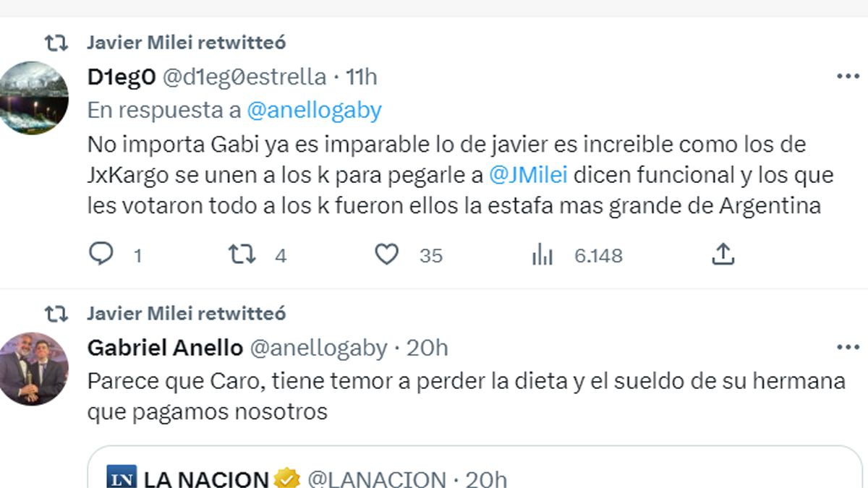
Task: Click LA NACION verified badge
Action: (x=288, y=479)
